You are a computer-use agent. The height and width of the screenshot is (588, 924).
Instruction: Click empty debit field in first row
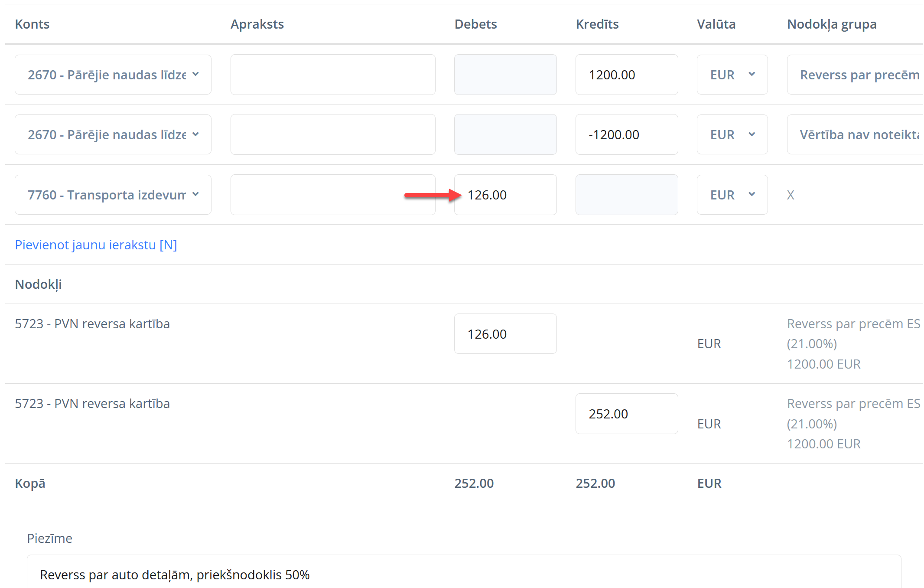tap(505, 75)
